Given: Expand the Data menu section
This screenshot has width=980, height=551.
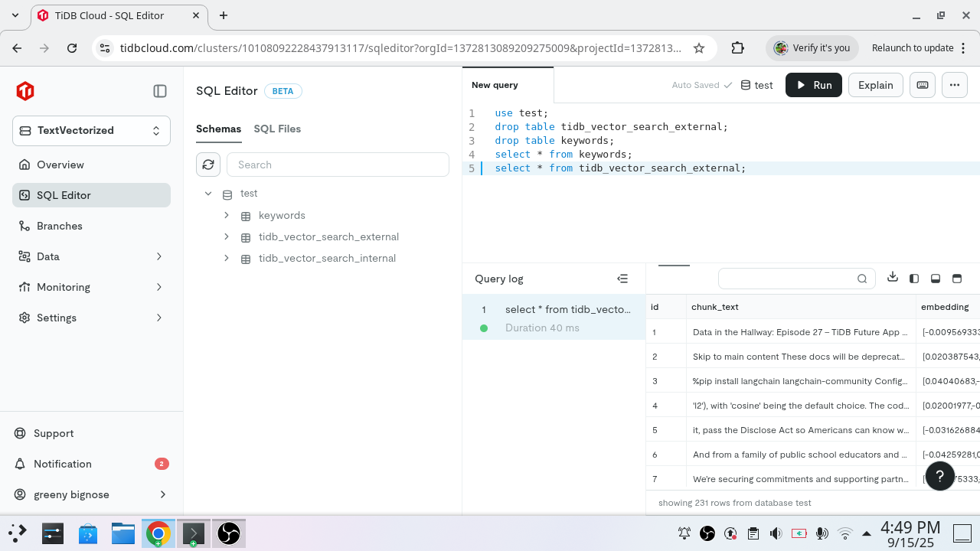Looking at the screenshot, I should pyautogui.click(x=91, y=256).
